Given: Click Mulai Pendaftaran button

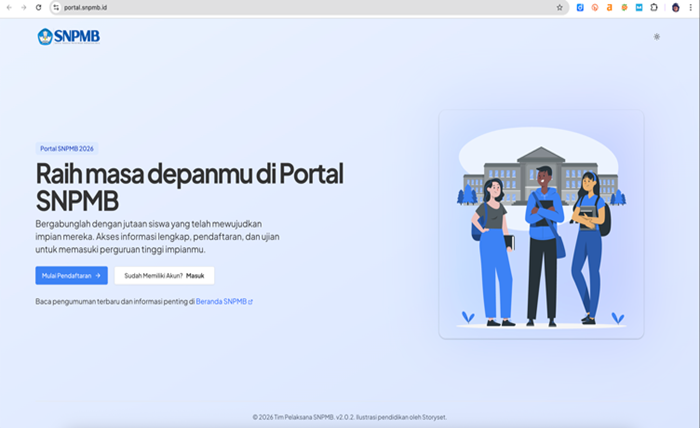Looking at the screenshot, I should (71, 275).
